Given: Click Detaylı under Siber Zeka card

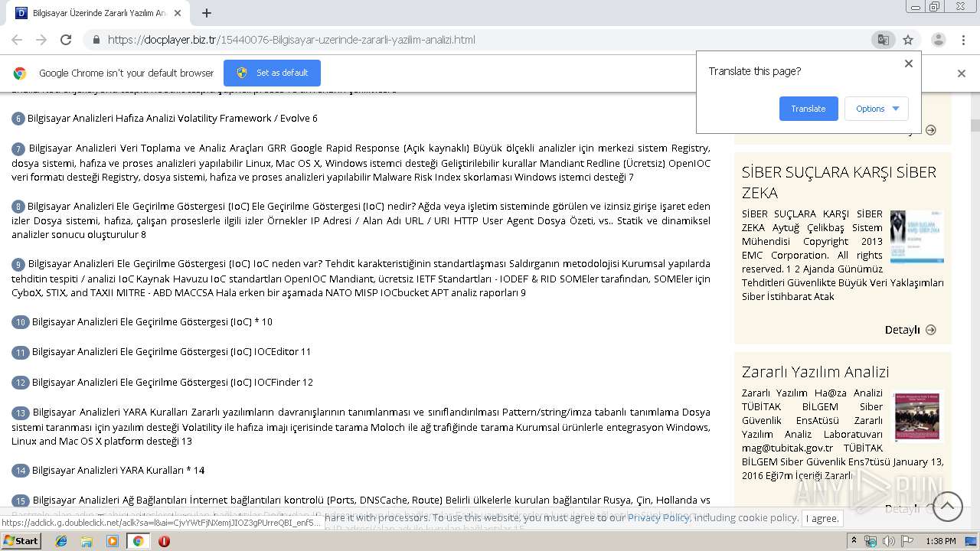Looking at the screenshot, I should pyautogui.click(x=910, y=330).
